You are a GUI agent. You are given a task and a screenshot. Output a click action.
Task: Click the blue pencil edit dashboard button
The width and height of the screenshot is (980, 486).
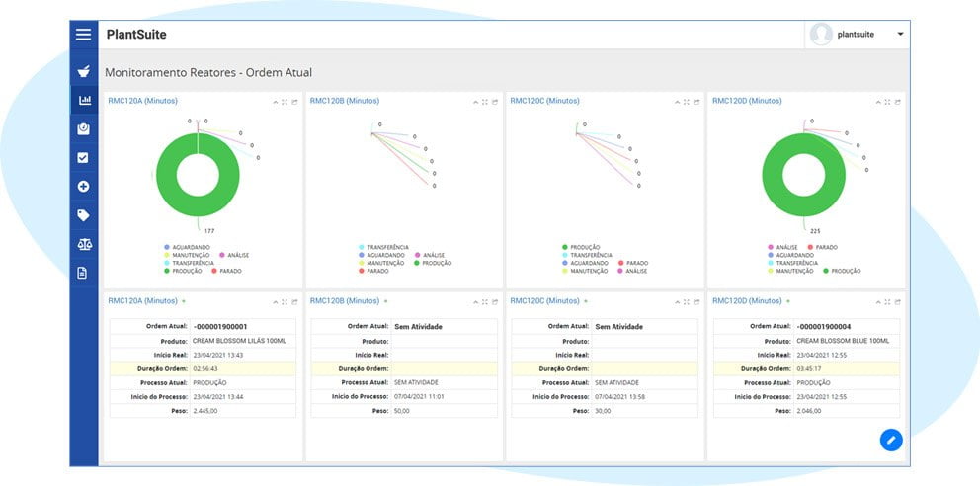[891, 440]
